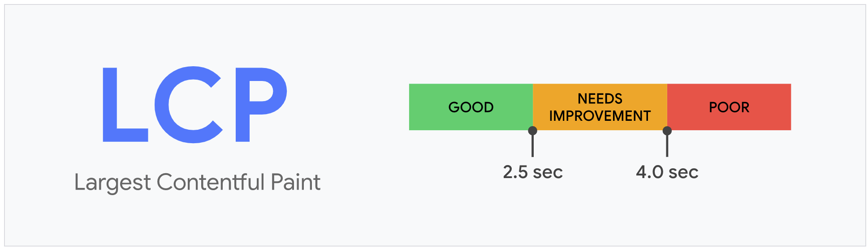Click the GOOD text label
This screenshot has width=868, height=251.
point(471,107)
